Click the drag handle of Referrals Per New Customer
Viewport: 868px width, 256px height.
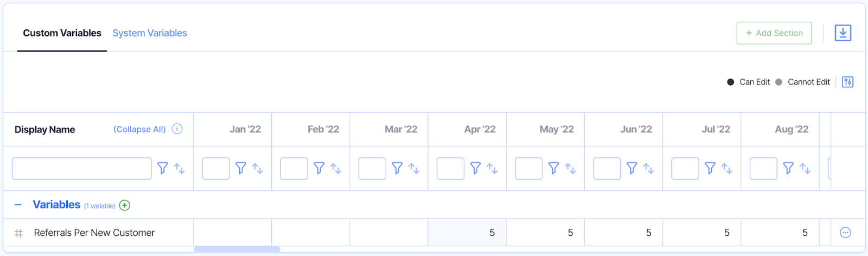click(x=18, y=233)
